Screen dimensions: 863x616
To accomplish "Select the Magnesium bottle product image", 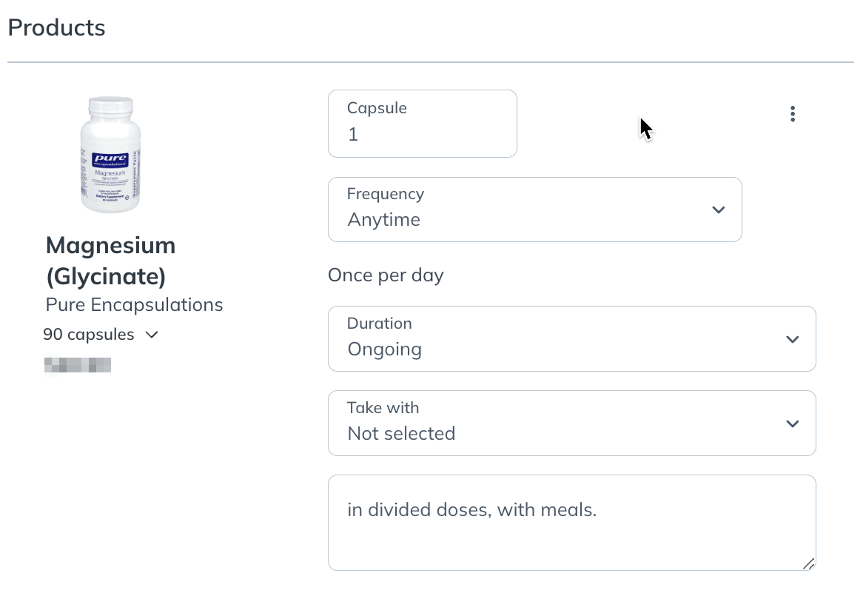I will 110,154.
